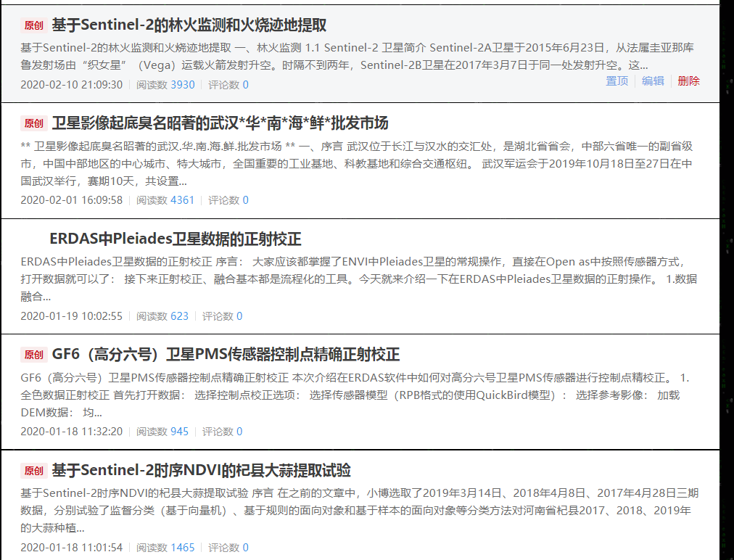Click the read count 4361
The width and height of the screenshot is (734, 560).
(183, 200)
